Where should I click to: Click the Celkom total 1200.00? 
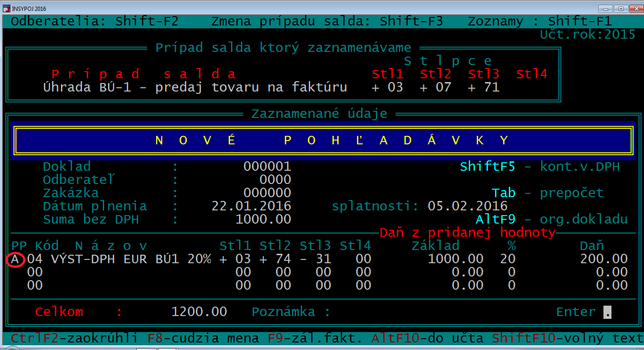click(x=199, y=312)
